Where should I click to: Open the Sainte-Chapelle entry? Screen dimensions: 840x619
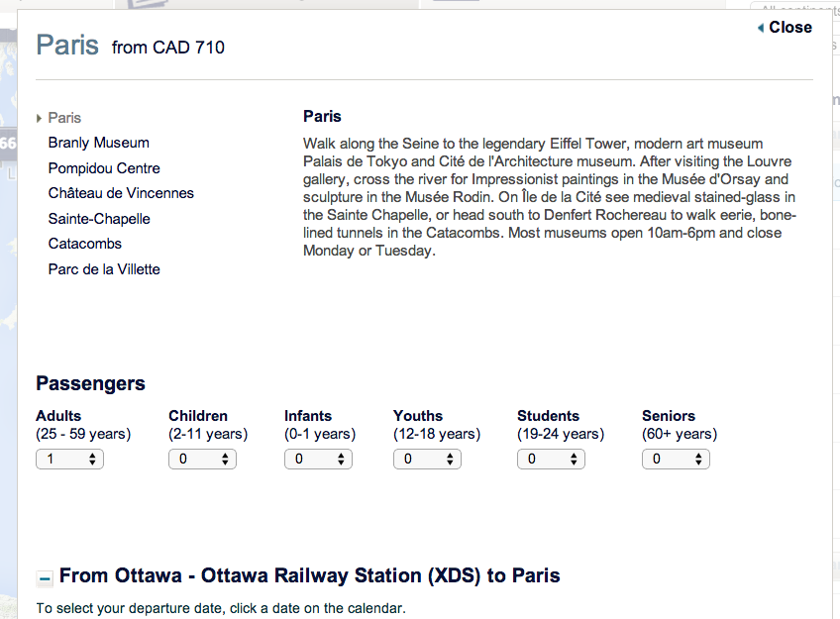pyautogui.click(x=99, y=219)
